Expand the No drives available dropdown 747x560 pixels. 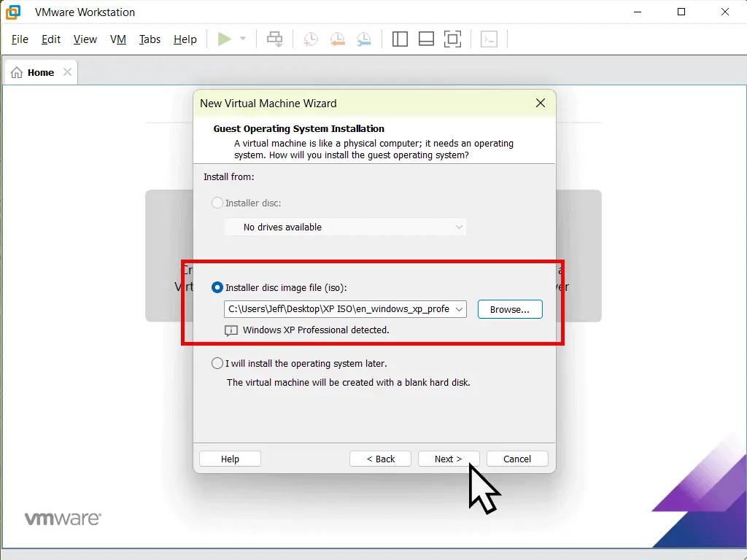pyautogui.click(x=345, y=227)
